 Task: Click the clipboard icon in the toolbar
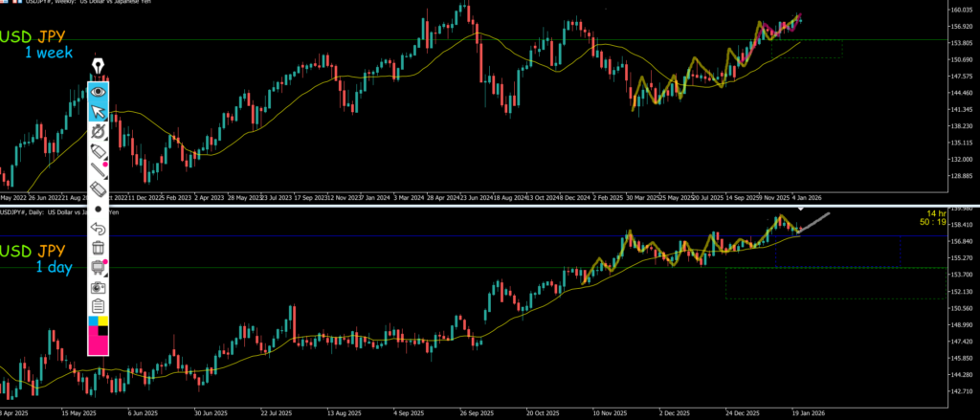pos(98,305)
